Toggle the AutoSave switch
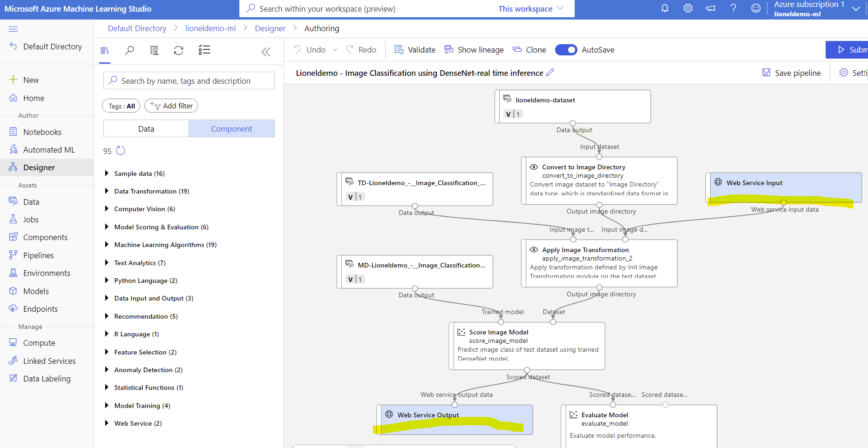The width and height of the screenshot is (868, 448). pyautogui.click(x=566, y=50)
